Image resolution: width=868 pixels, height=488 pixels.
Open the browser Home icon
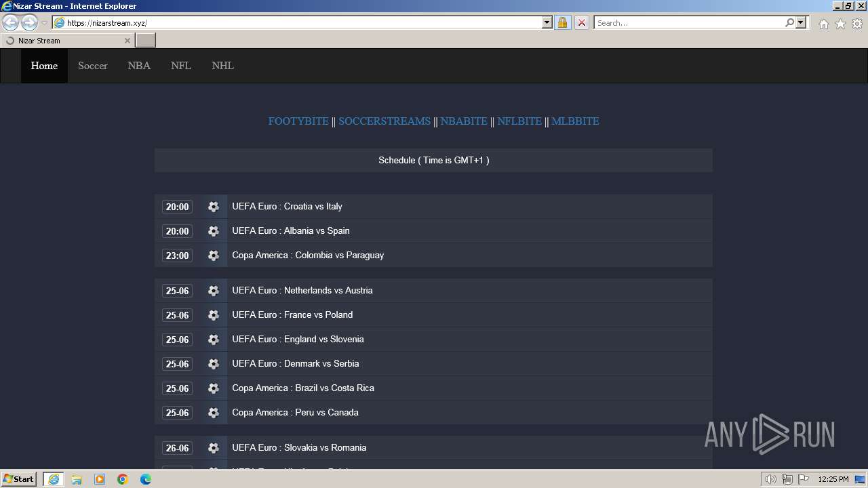click(x=823, y=24)
